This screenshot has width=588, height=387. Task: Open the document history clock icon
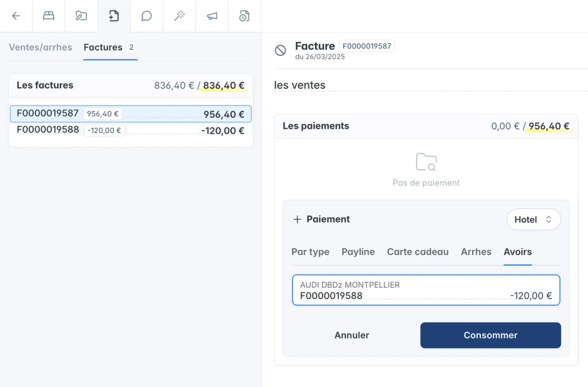click(244, 16)
